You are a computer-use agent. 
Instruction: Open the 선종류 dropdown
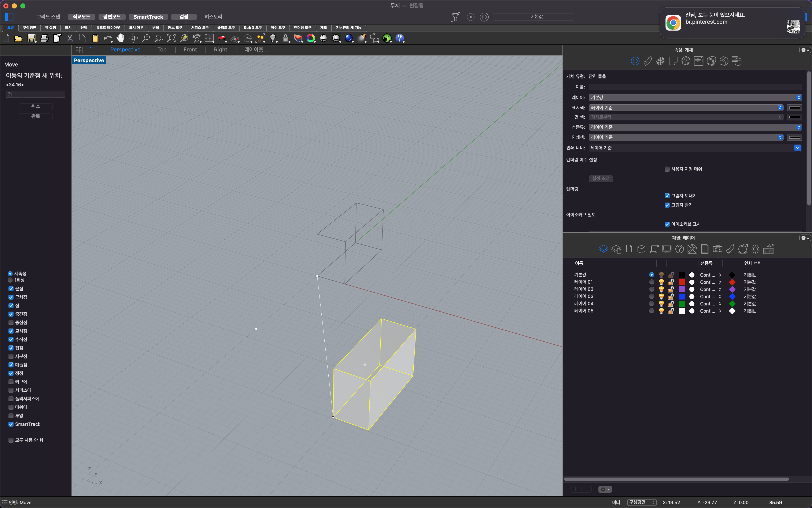[x=695, y=127]
